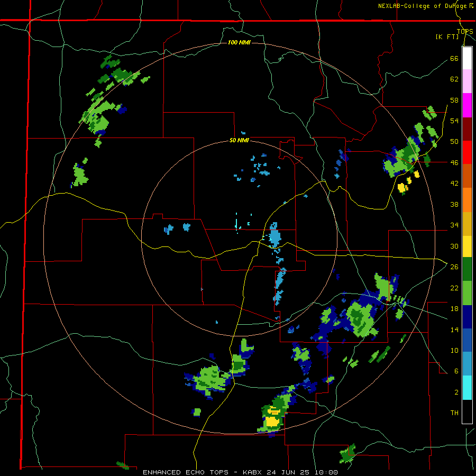This screenshot has height=476, width=476.
Task: Click the '100 NMI' range ring label
Action: point(239,42)
